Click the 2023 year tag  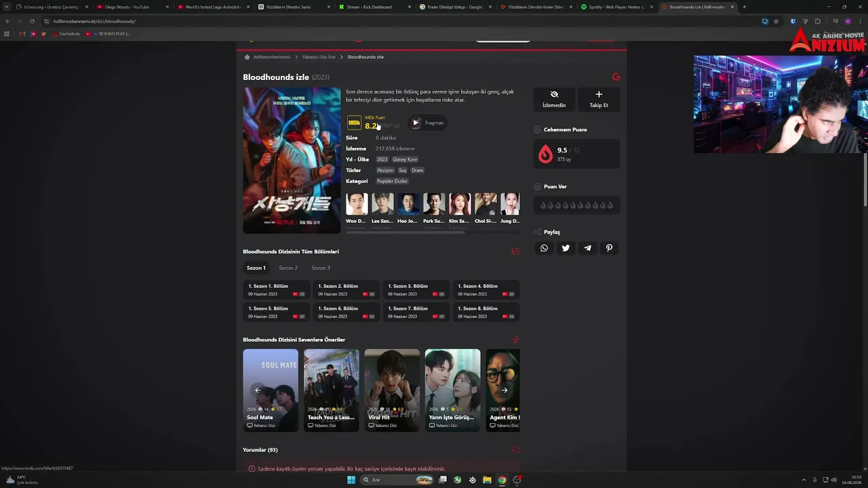click(382, 159)
